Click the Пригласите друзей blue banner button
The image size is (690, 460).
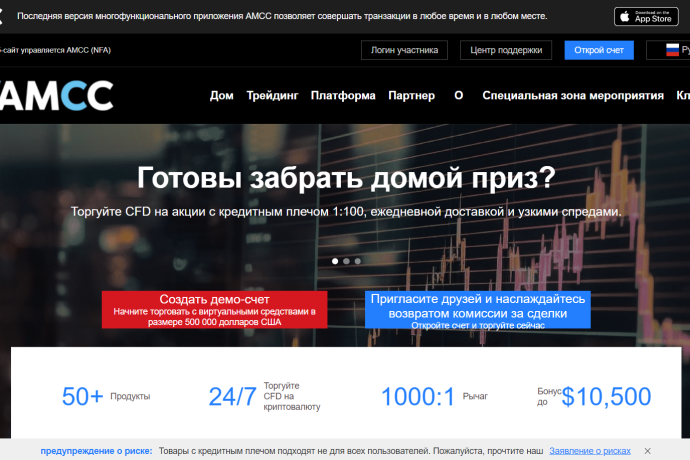(478, 310)
